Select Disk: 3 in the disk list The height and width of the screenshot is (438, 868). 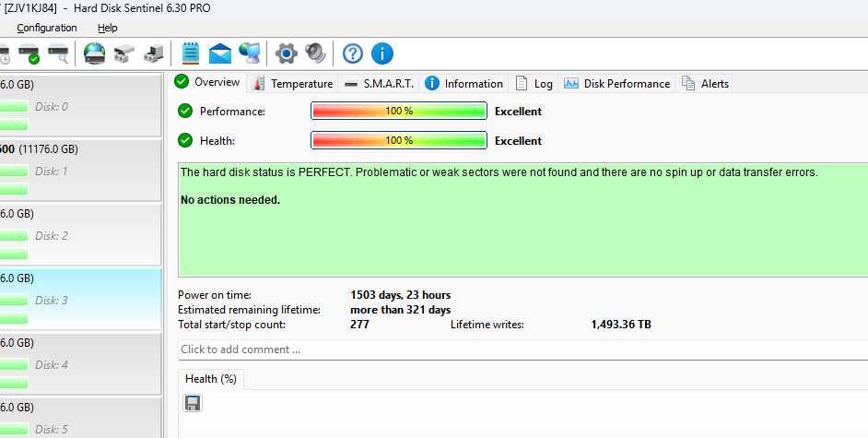click(x=81, y=299)
